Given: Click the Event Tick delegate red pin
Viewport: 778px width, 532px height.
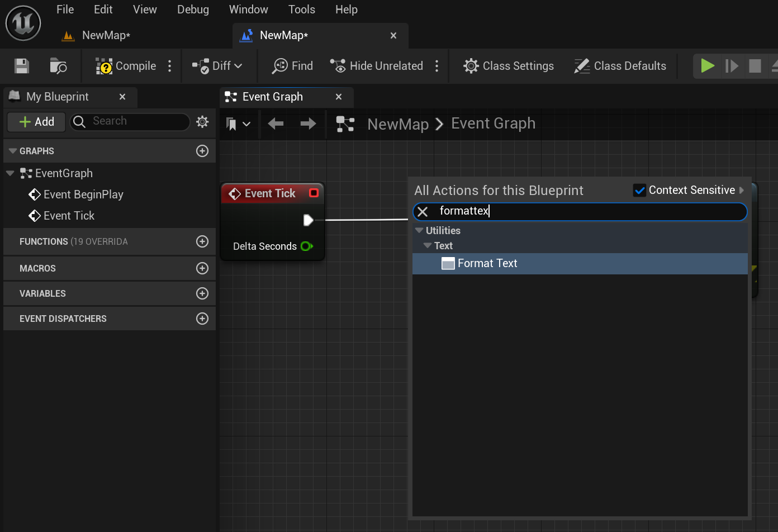Looking at the screenshot, I should point(314,193).
